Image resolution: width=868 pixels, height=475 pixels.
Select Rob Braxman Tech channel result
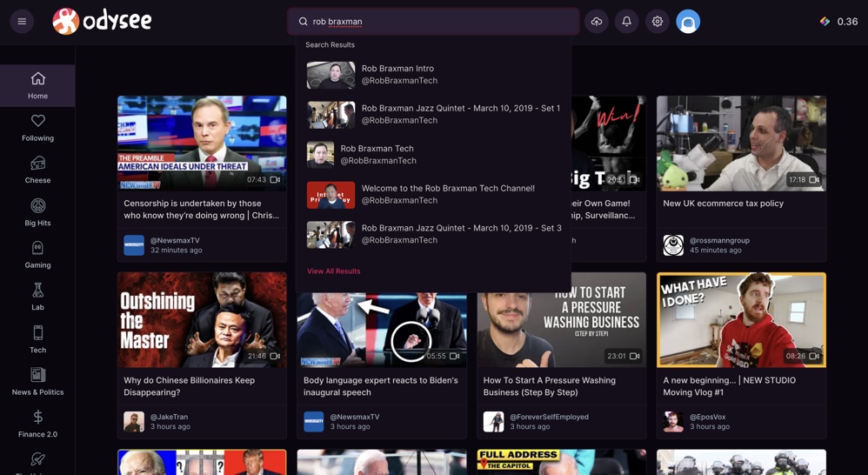click(433, 155)
